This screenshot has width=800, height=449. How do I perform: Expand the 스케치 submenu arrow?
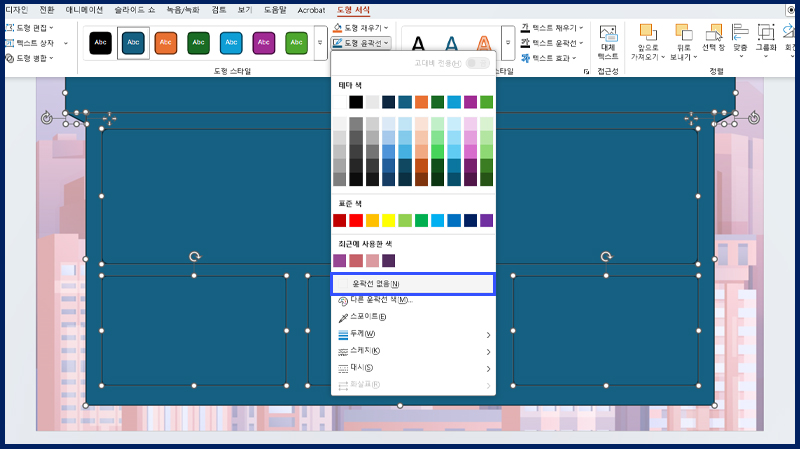click(488, 352)
